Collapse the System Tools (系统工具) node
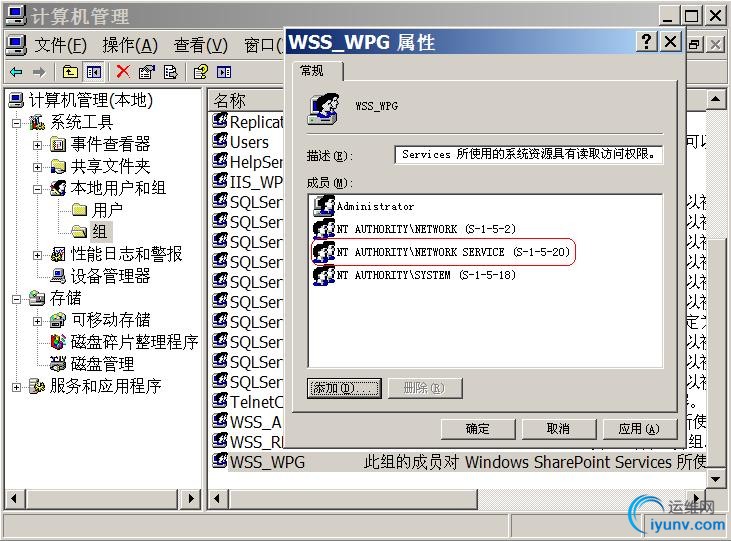The height and width of the screenshot is (541, 731). click(x=17, y=124)
